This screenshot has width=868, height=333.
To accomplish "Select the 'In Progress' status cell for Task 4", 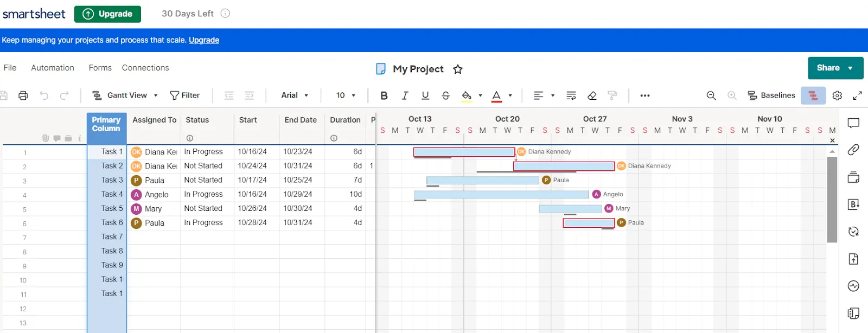I will click(x=207, y=194).
